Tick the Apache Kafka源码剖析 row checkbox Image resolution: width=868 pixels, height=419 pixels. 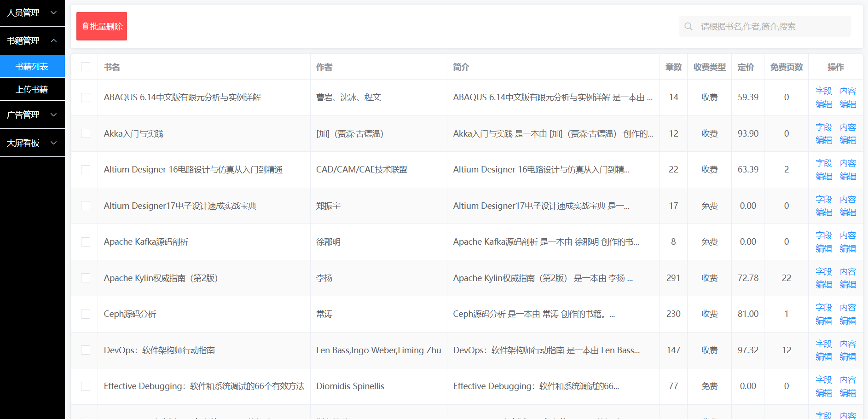[86, 242]
